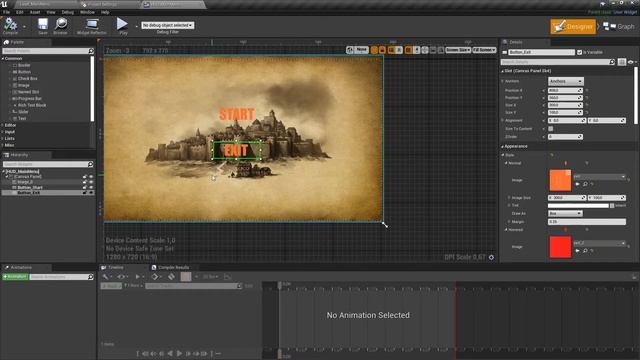Toggle visibility eye of Button_Exit in Hierarchy

(x=91, y=193)
